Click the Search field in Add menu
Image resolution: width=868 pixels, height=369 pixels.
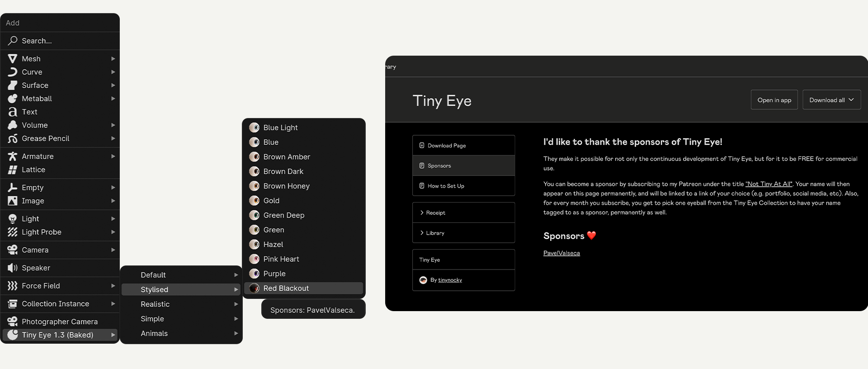[x=60, y=41]
